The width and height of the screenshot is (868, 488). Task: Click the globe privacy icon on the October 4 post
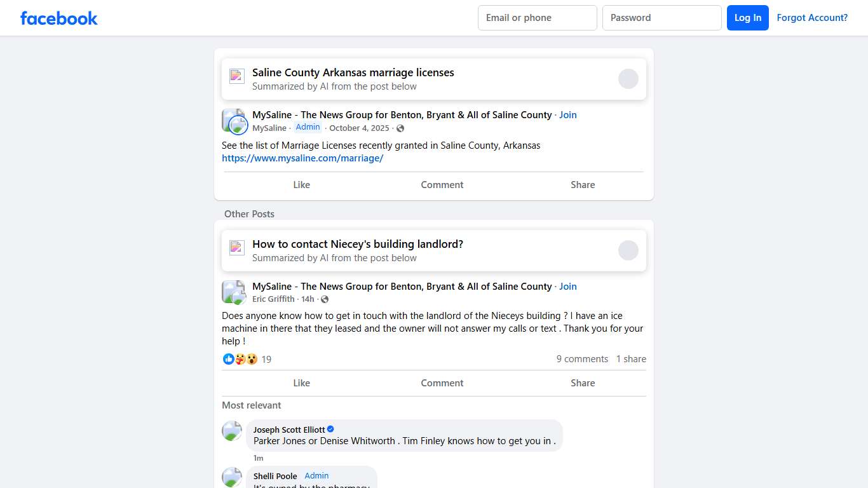pyautogui.click(x=400, y=128)
